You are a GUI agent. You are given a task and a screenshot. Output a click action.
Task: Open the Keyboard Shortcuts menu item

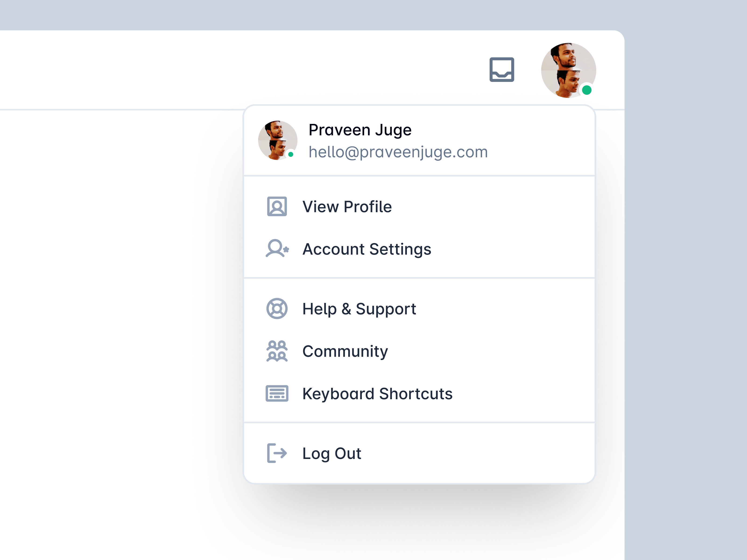point(419,394)
